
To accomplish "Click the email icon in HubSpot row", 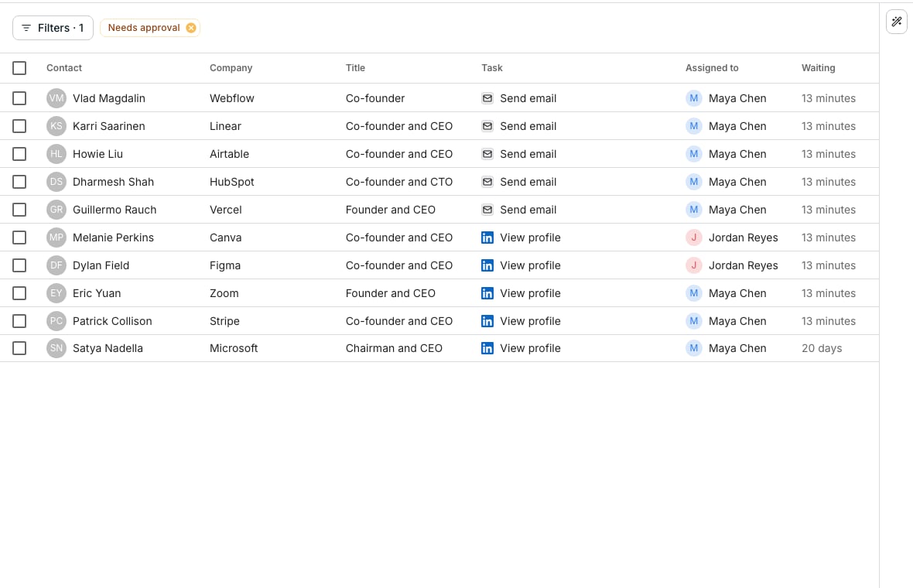I will point(487,183).
